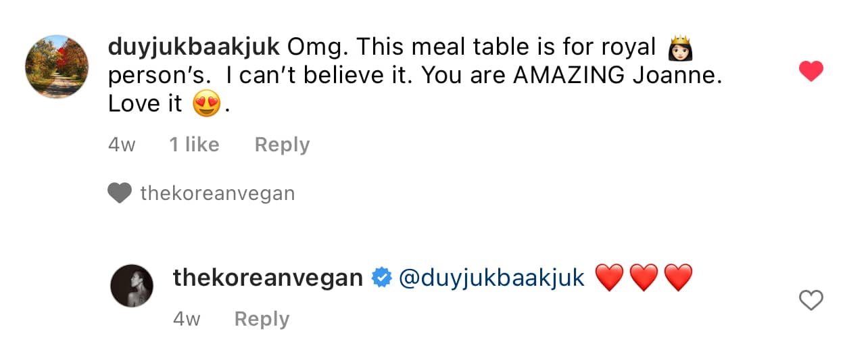Click the first red heart emoji in reply
Screen dimensions: 868x350
click(x=608, y=278)
